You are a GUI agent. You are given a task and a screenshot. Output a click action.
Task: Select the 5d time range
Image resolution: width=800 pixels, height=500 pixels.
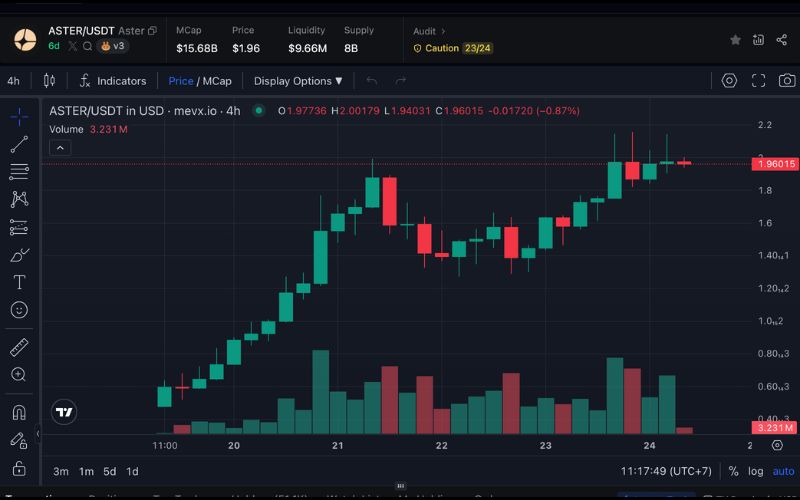[110, 471]
